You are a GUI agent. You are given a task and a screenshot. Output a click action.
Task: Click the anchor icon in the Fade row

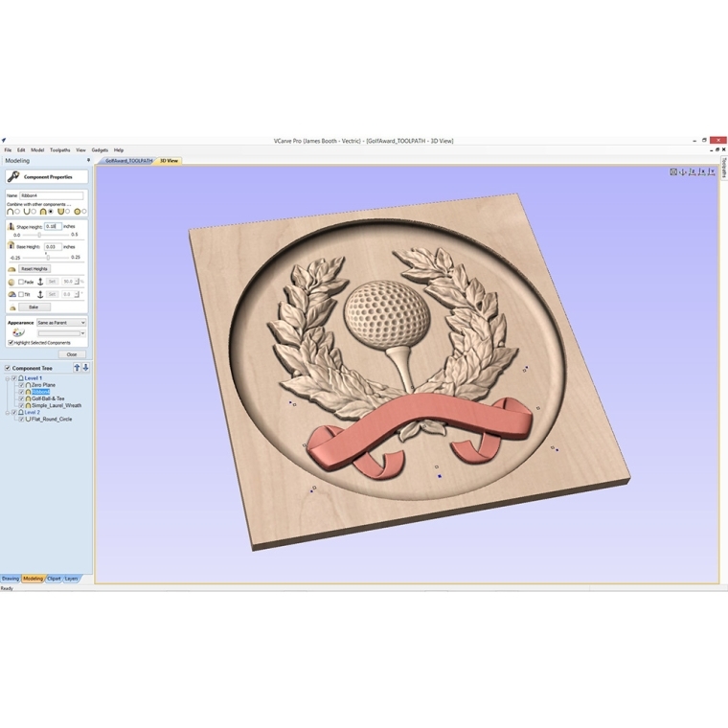coord(40,282)
